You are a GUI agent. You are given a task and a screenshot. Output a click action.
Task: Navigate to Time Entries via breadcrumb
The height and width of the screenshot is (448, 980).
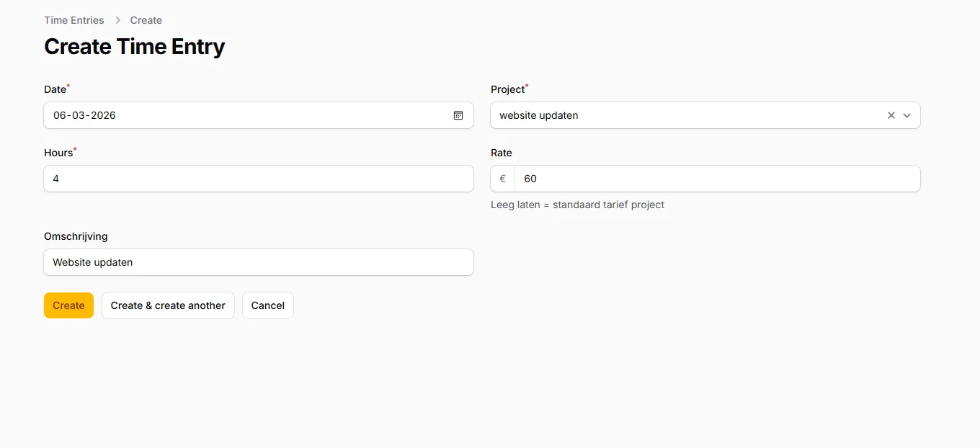pos(73,19)
